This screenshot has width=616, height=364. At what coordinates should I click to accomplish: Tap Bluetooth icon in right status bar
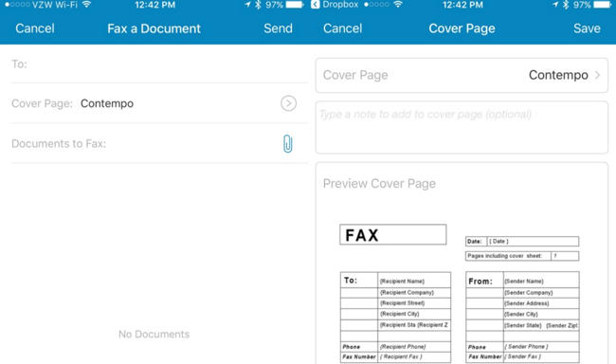566,5
